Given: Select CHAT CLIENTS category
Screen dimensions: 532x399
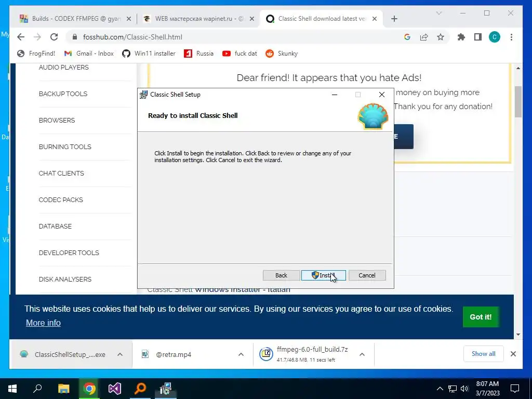Looking at the screenshot, I should pyautogui.click(x=61, y=173).
